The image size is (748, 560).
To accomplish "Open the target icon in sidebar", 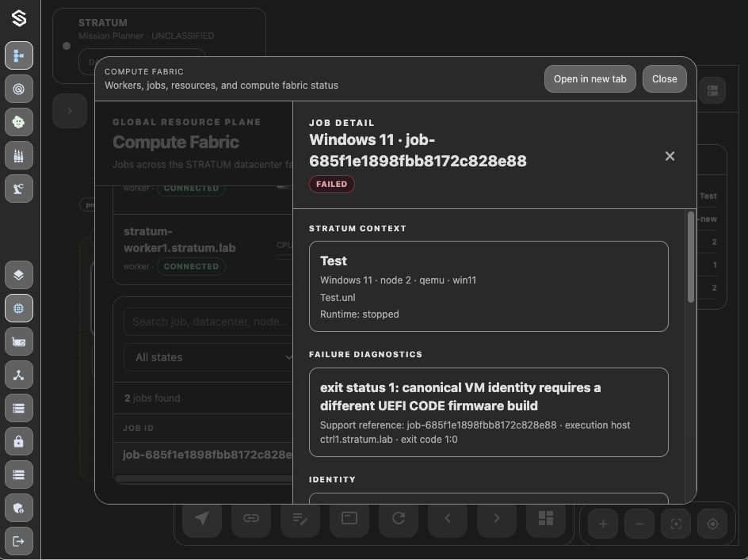I will pyautogui.click(x=18, y=89).
